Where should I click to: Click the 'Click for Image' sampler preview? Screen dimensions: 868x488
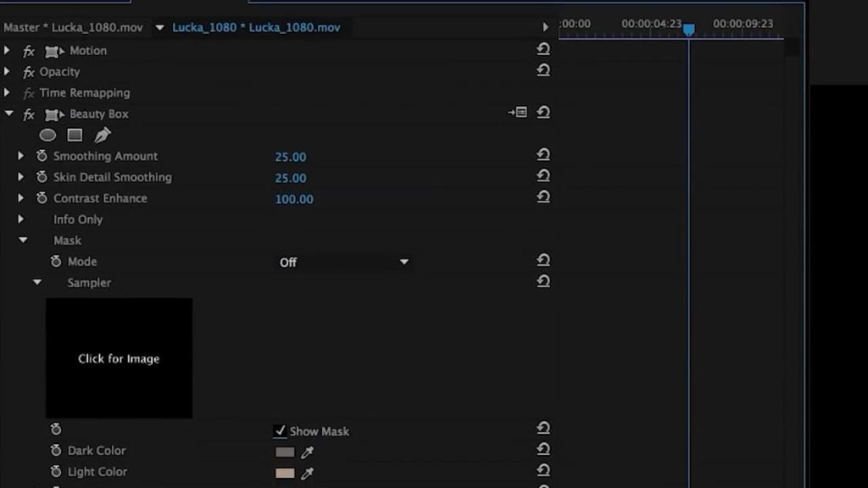[x=119, y=358]
